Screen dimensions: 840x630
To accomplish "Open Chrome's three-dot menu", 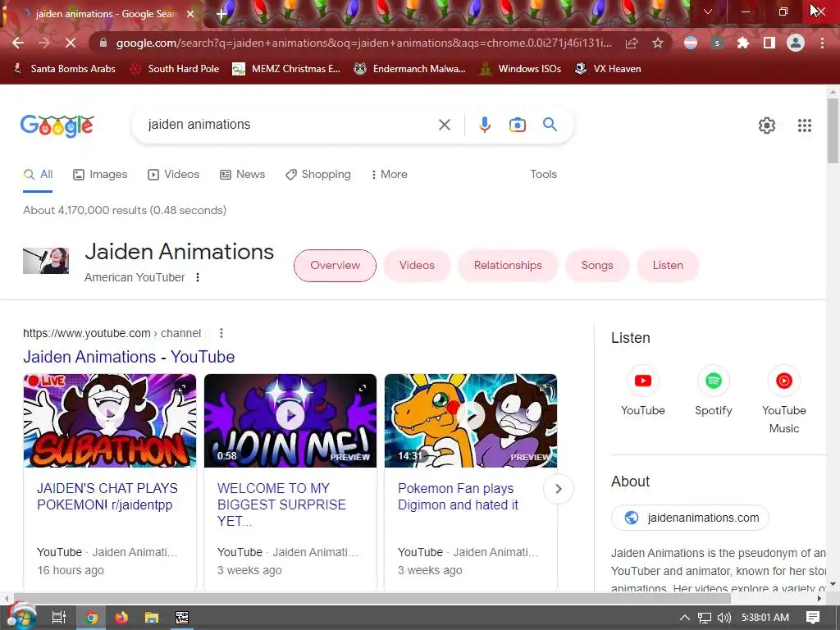I will pos(822,43).
